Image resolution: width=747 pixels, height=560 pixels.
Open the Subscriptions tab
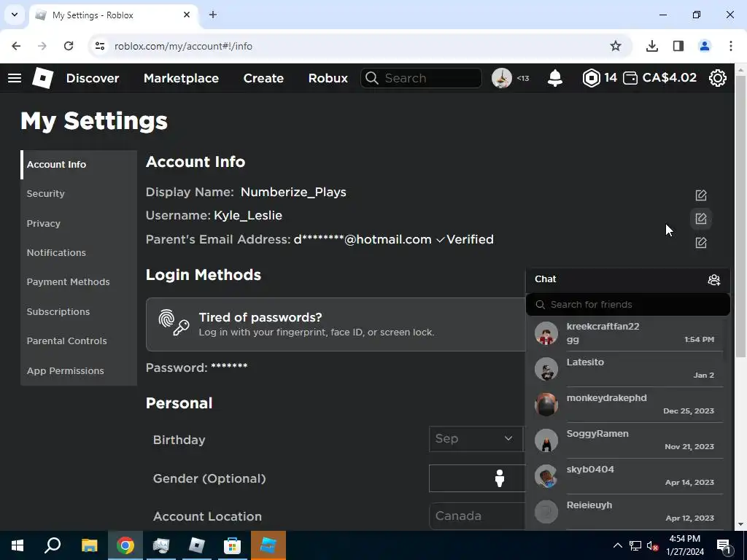[x=79, y=312]
